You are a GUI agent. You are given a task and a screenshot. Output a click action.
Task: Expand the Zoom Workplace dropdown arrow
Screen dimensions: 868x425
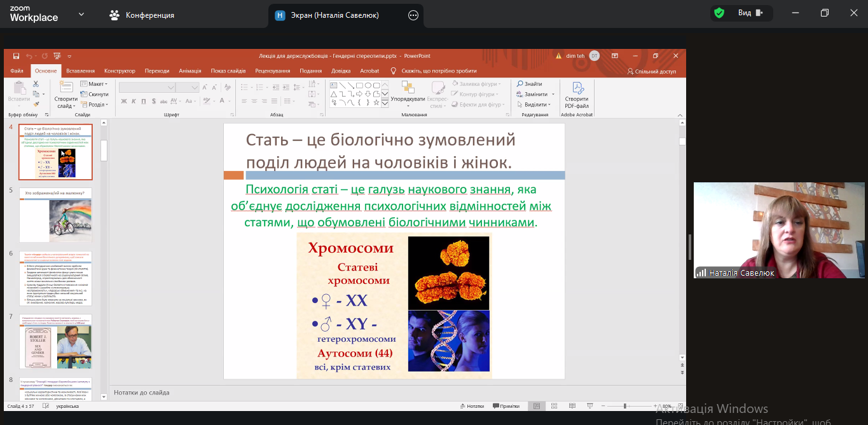point(81,14)
